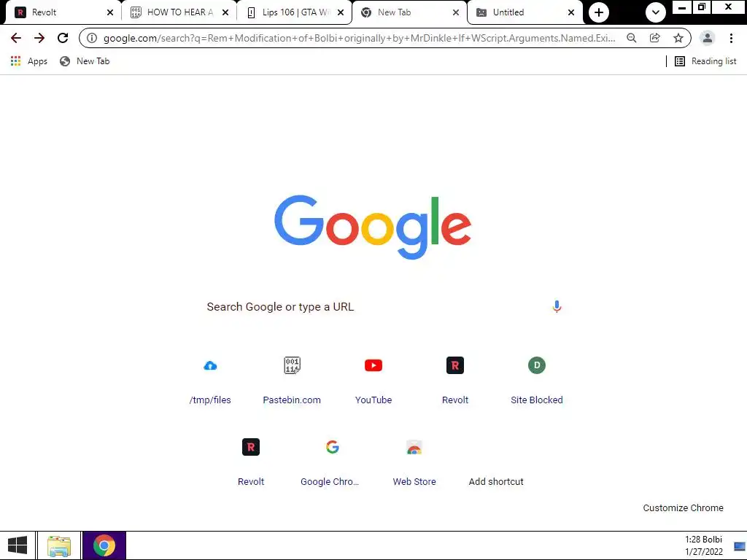Close the Revolt tab
The height and width of the screenshot is (560, 747).
click(110, 12)
